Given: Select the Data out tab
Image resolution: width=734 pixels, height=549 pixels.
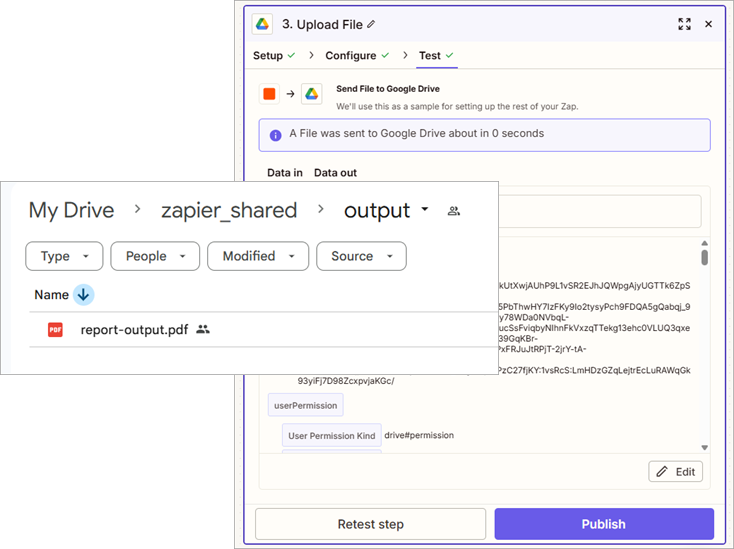Looking at the screenshot, I should point(335,173).
